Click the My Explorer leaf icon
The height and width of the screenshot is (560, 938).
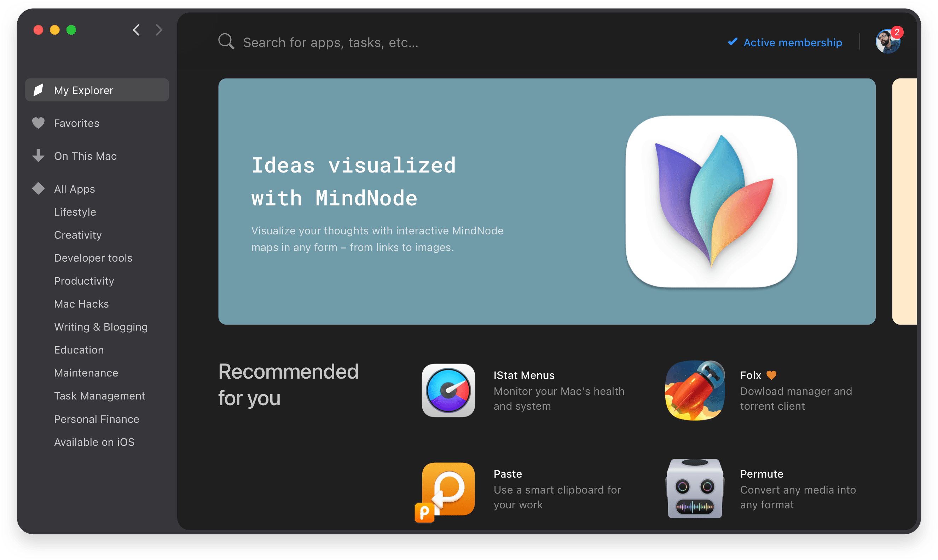point(39,90)
